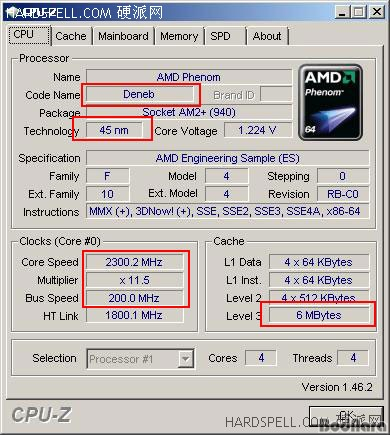390x435 pixels.
Task: Select the Memory tab
Action: (x=179, y=36)
